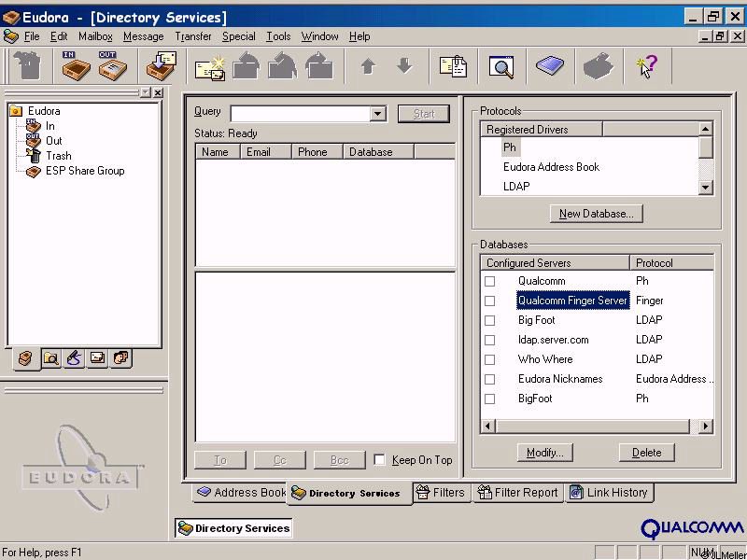The height and width of the screenshot is (560, 747).
Task: Click the New Database... button
Action: pyautogui.click(x=597, y=214)
